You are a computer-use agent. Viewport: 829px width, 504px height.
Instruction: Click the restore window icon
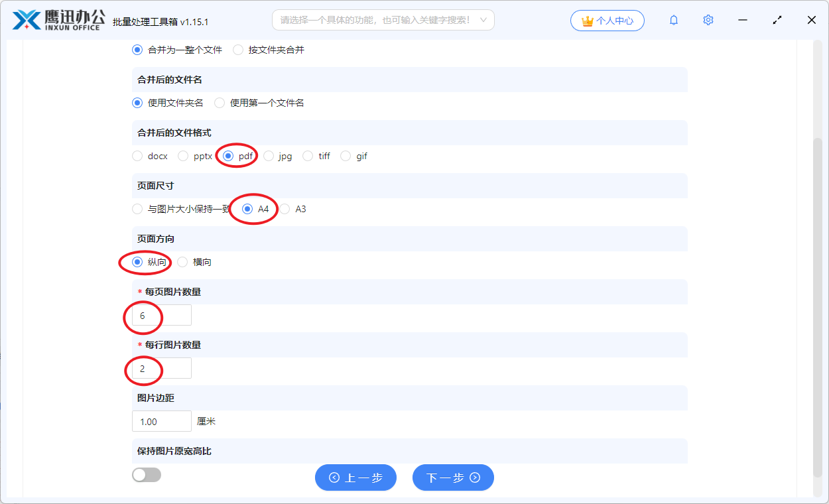777,20
